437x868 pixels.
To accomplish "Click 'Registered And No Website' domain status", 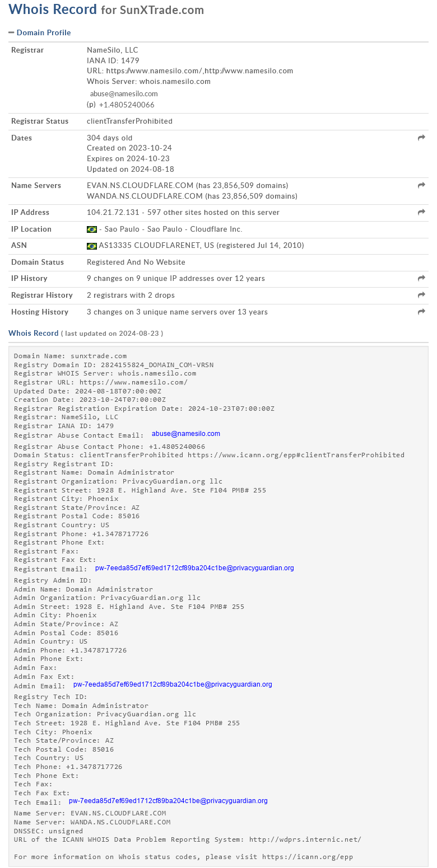I will tap(136, 262).
